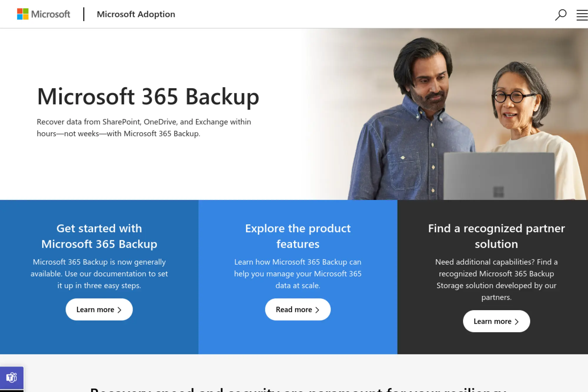
Task: Click the chevron arrow inside Read more button
Action: tap(317, 309)
